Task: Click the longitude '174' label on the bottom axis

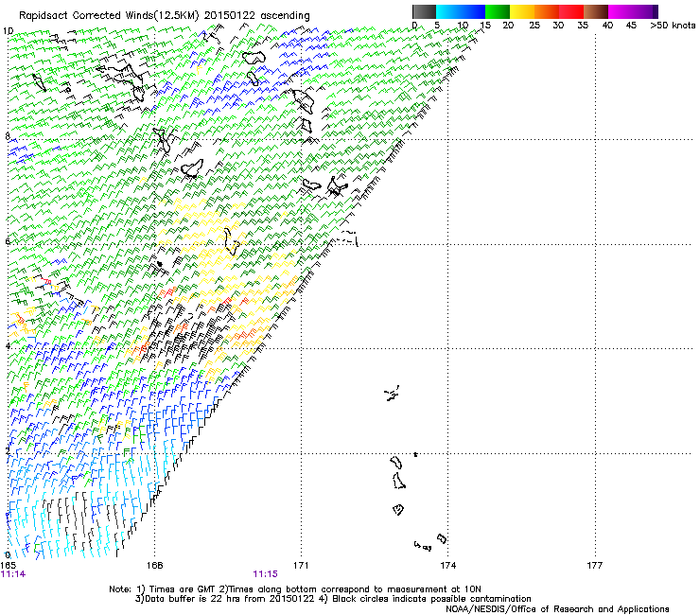Action: (x=447, y=566)
